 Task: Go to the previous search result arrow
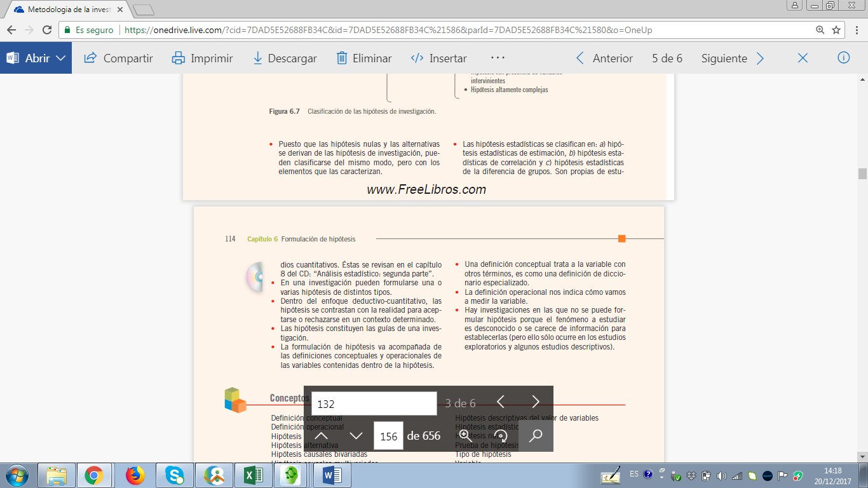click(x=501, y=402)
